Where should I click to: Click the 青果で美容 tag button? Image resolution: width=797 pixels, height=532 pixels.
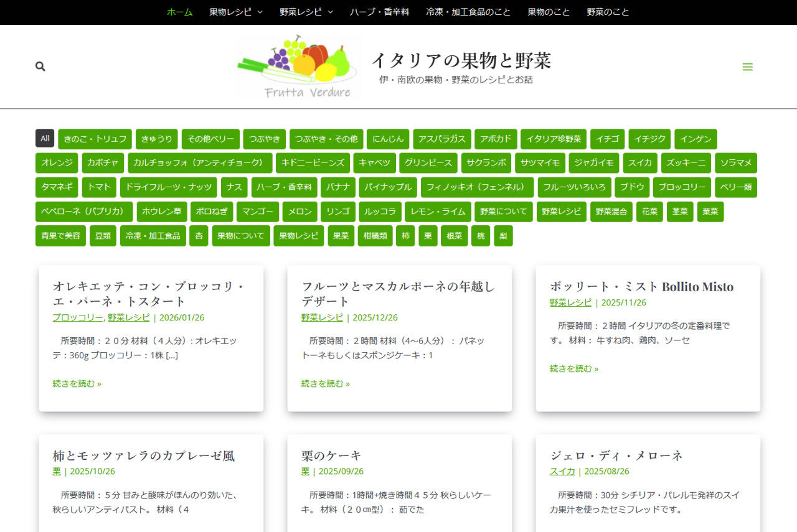coord(61,236)
